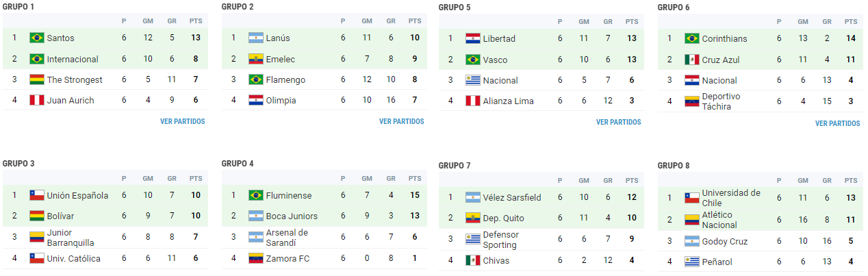Click the Argentina flag beside Lanús
This screenshot has height=276, width=868.
[255, 38]
